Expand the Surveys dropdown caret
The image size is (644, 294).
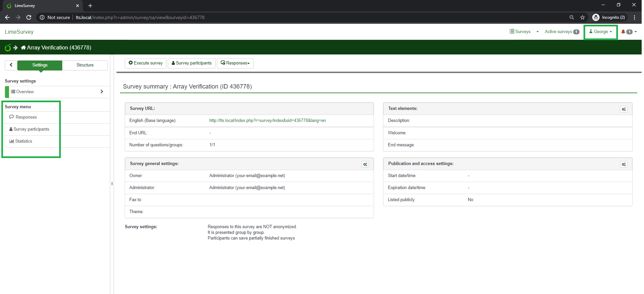click(x=537, y=32)
